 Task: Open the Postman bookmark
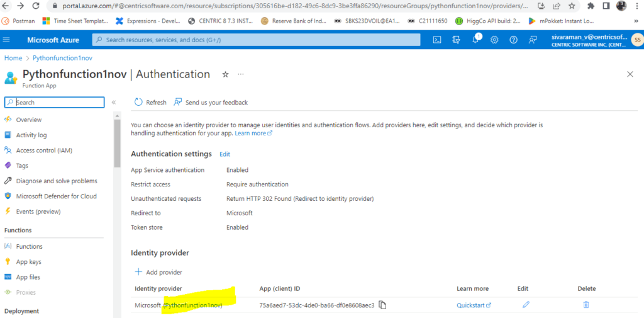tap(19, 21)
